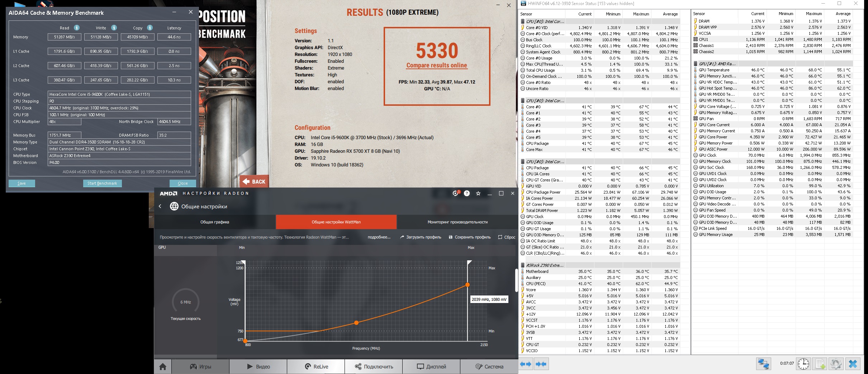
Task: Click the info icon next to Copy in AIDA64
Action: tap(150, 28)
